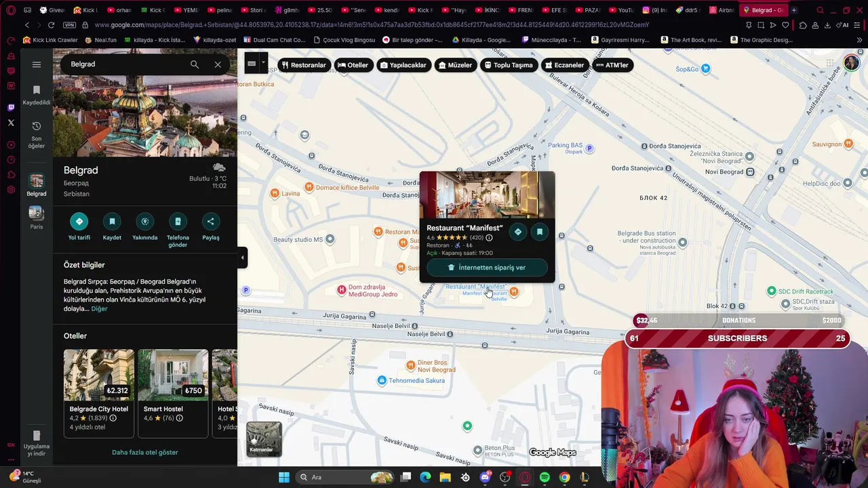The height and width of the screenshot is (488, 868).
Task: Open input tools keyboard dropdown arrow
Action: [264, 63]
